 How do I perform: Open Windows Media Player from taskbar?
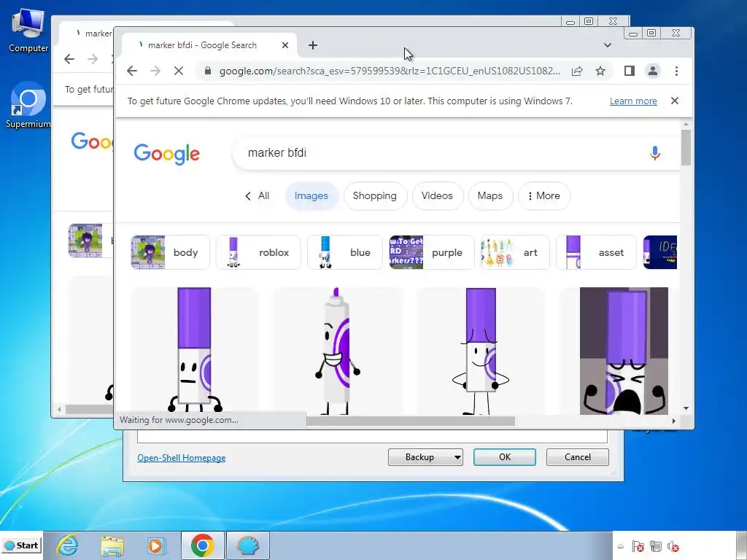pos(155,545)
